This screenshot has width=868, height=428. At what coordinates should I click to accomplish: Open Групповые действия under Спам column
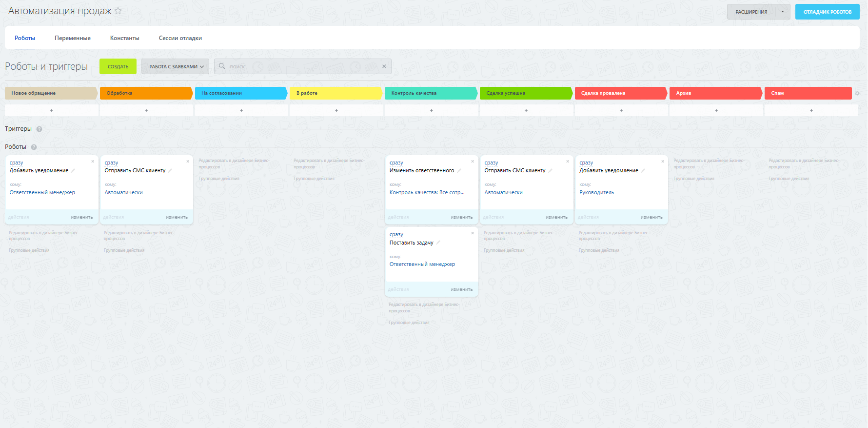789,179
